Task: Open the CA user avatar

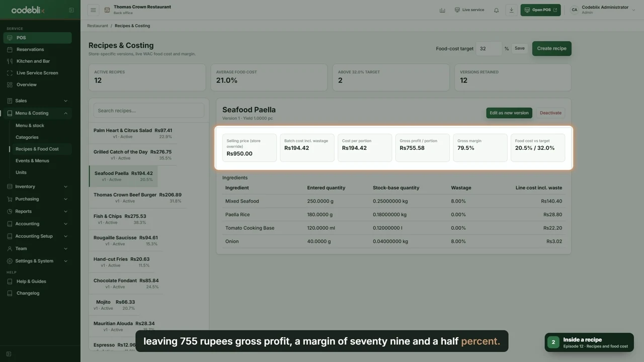Action: pos(574,10)
